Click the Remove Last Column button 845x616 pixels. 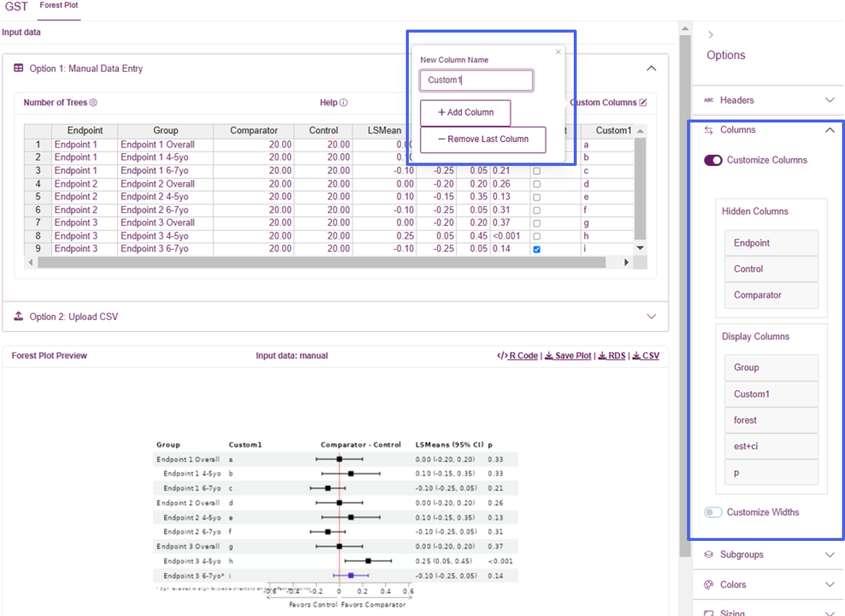[483, 140]
